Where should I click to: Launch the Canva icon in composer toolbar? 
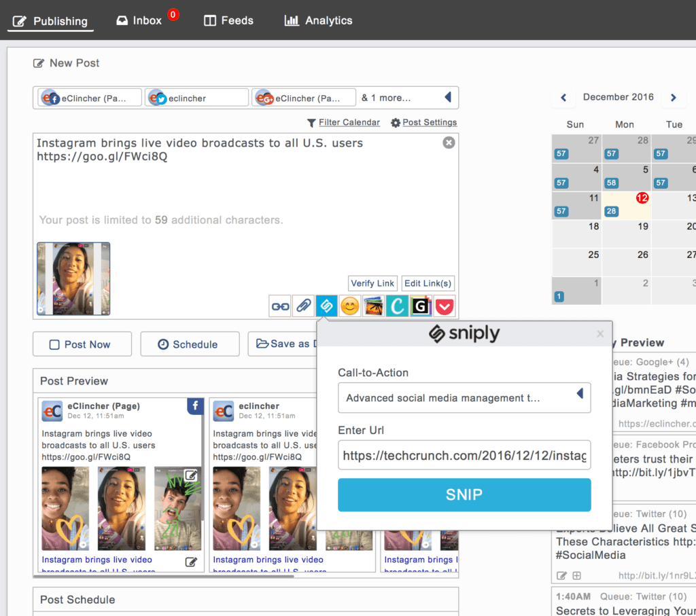point(397,306)
